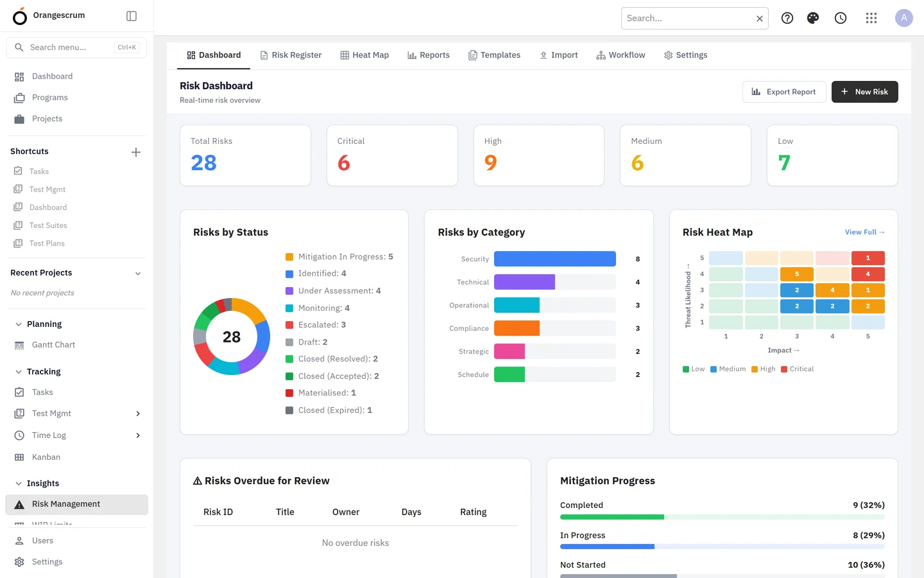This screenshot has width=924, height=578.
Task: Collapse the Recent Projects section chevron
Action: coord(138,274)
